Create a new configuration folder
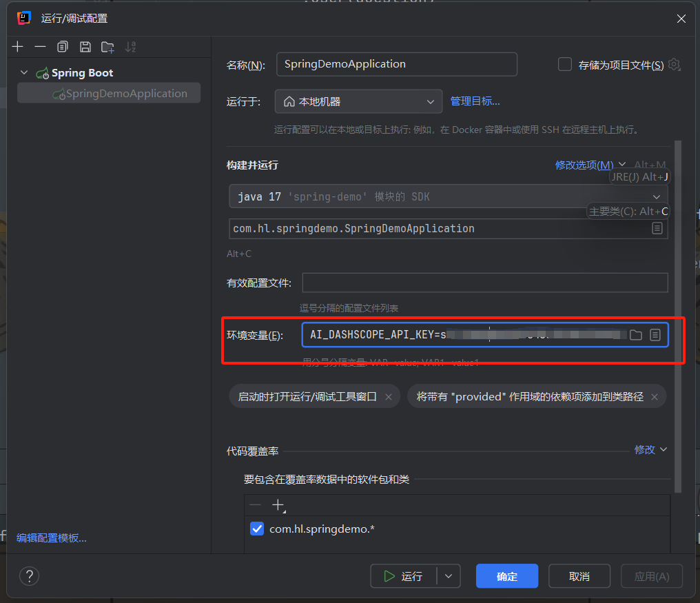The image size is (700, 603). pyautogui.click(x=107, y=47)
